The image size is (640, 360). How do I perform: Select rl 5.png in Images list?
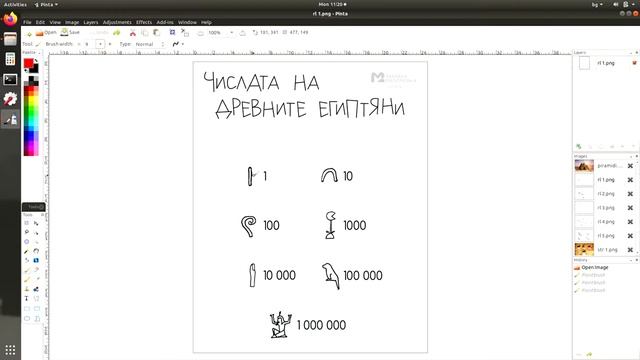point(606,236)
